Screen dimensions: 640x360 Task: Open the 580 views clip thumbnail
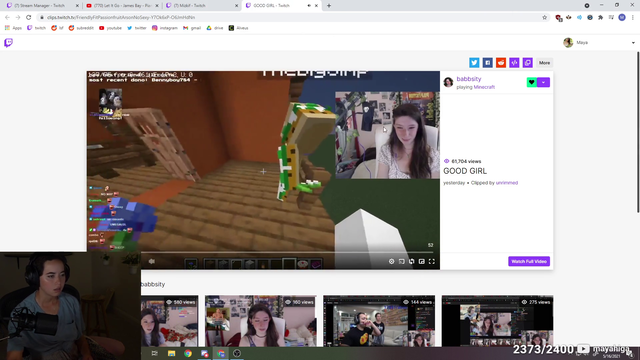click(x=169, y=321)
